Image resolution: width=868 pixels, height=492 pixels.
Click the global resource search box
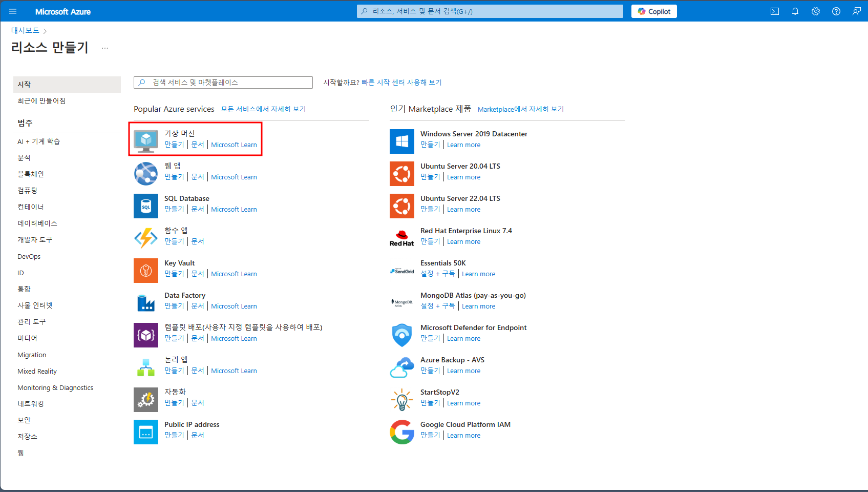coord(490,11)
